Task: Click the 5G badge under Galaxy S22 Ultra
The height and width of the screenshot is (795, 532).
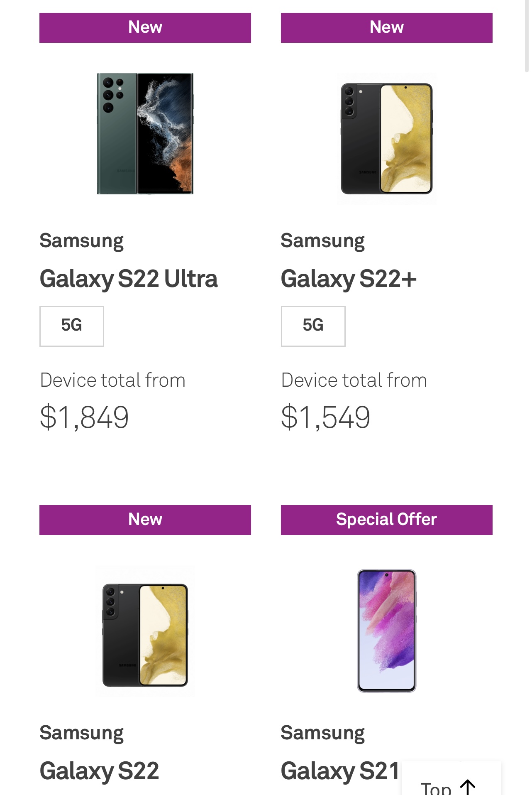Action: click(71, 326)
